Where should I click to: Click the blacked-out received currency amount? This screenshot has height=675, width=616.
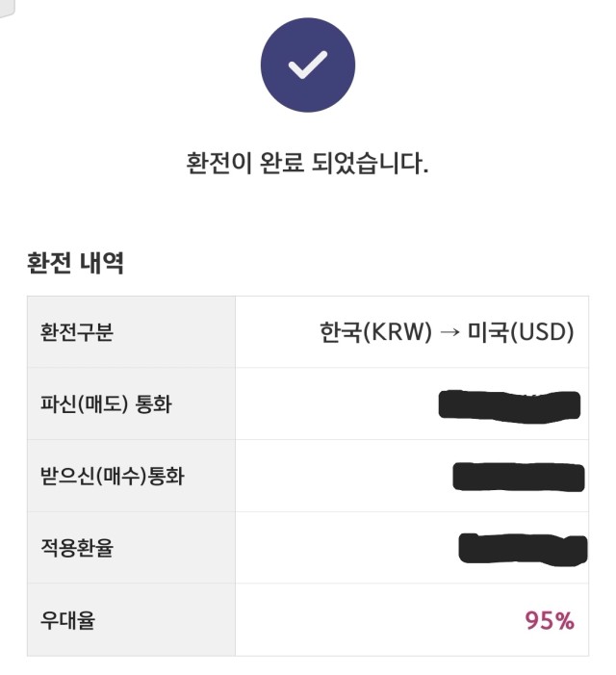[519, 477]
